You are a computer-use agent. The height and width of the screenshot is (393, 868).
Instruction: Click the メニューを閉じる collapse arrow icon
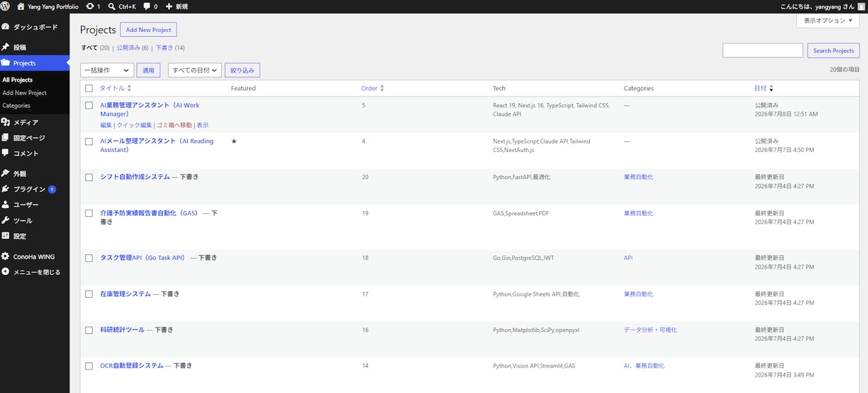point(6,271)
